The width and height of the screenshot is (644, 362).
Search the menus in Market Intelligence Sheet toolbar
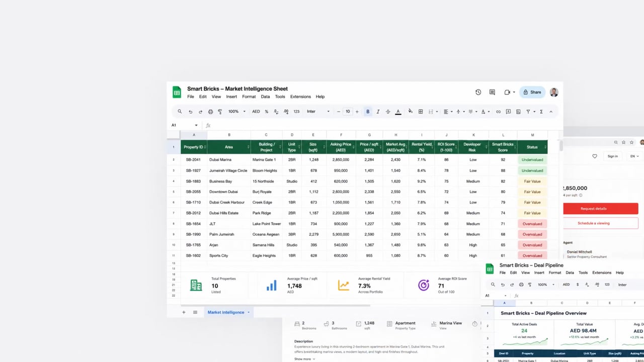[x=180, y=112]
